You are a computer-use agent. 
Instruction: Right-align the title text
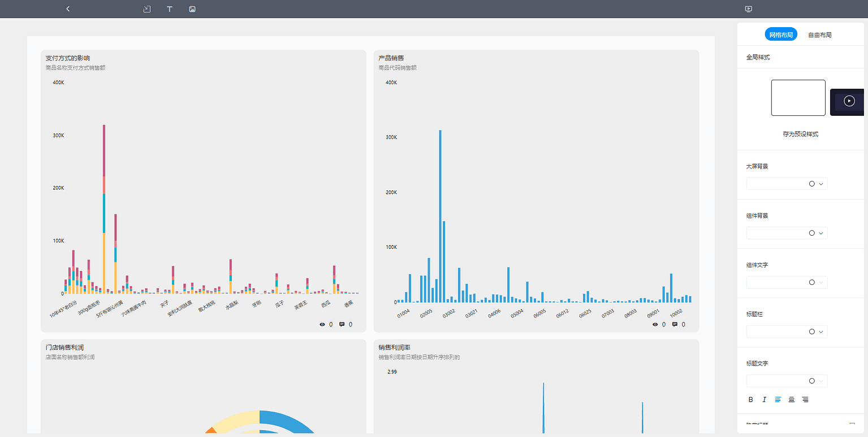(x=805, y=400)
